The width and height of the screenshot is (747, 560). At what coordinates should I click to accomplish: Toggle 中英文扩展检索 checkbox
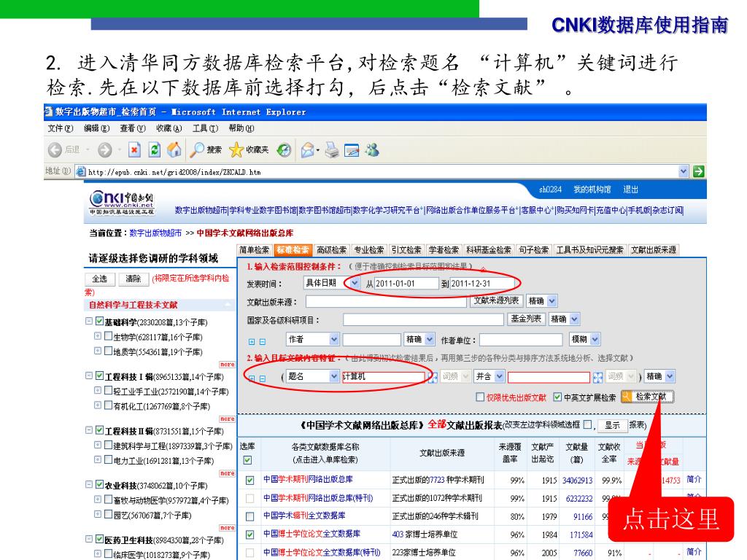click(557, 397)
